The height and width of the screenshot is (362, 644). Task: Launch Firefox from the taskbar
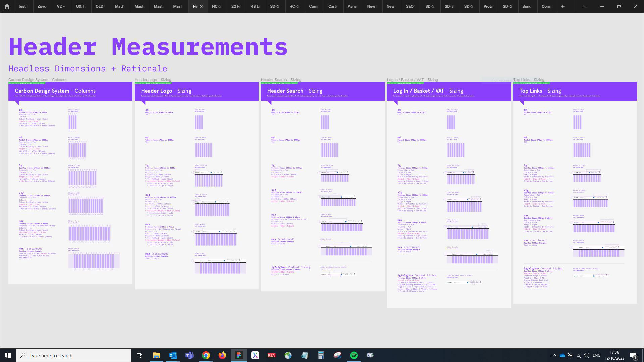[222, 355]
